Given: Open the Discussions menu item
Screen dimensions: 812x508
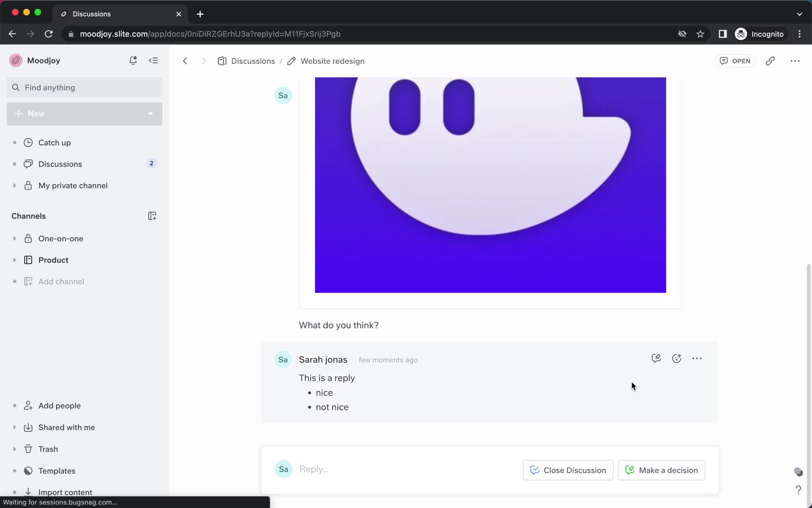Looking at the screenshot, I should tap(60, 164).
